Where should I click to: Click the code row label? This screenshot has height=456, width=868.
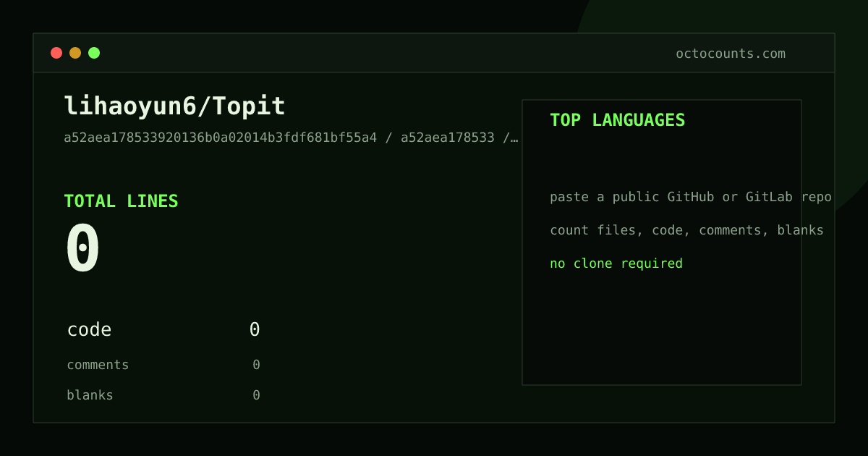(89, 330)
